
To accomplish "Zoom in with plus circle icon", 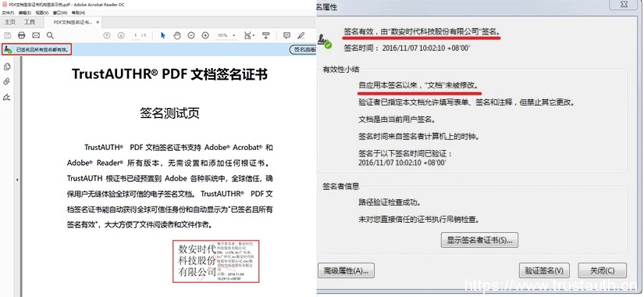I will [x=205, y=35].
